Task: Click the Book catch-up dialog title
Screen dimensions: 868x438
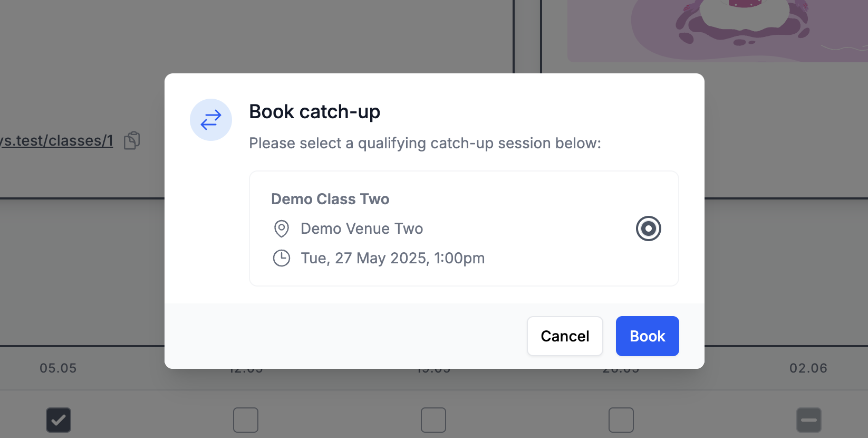Action: coord(314,111)
